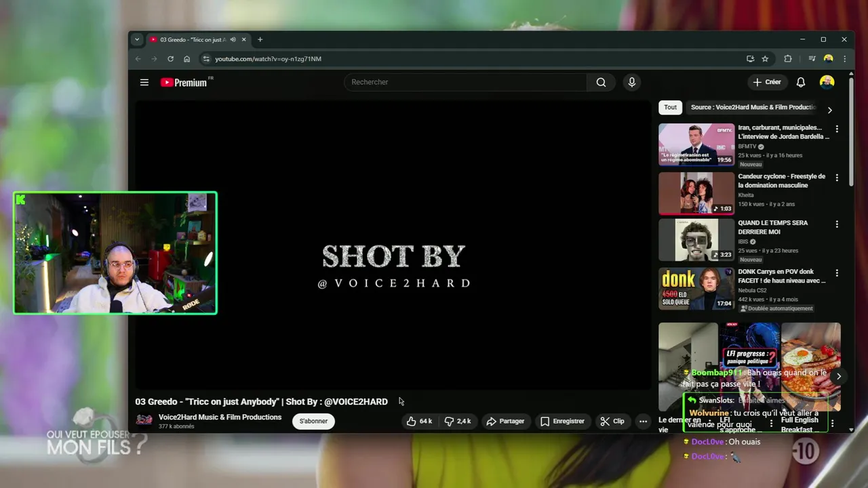This screenshot has width=868, height=488.
Task: Click the search magnifier button
Action: click(x=601, y=82)
